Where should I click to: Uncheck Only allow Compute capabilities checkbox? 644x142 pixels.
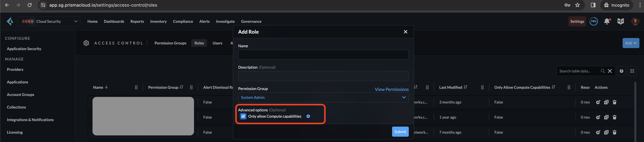(x=243, y=116)
